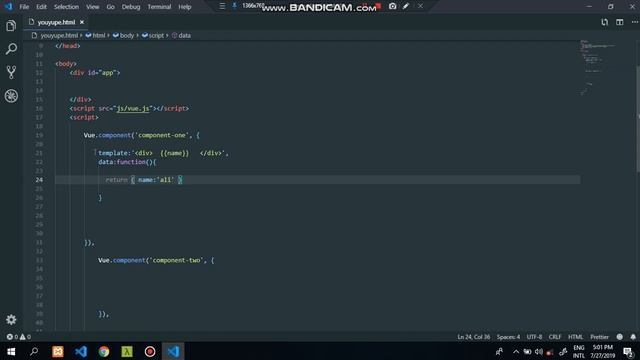Open Windows Start menu
Screen dimensions: 640x360
(11, 351)
